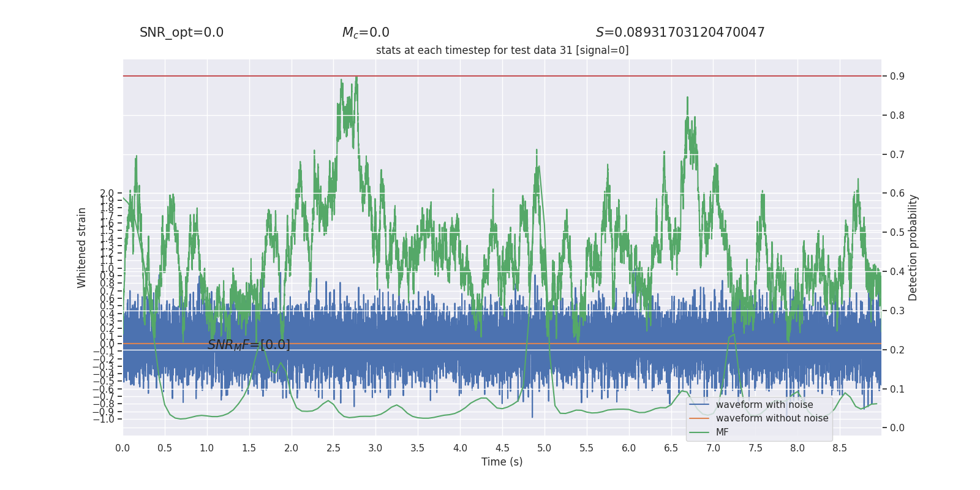Click the 0.0 tick on the time axis
Screen dimensions: 980x490
(x=123, y=448)
